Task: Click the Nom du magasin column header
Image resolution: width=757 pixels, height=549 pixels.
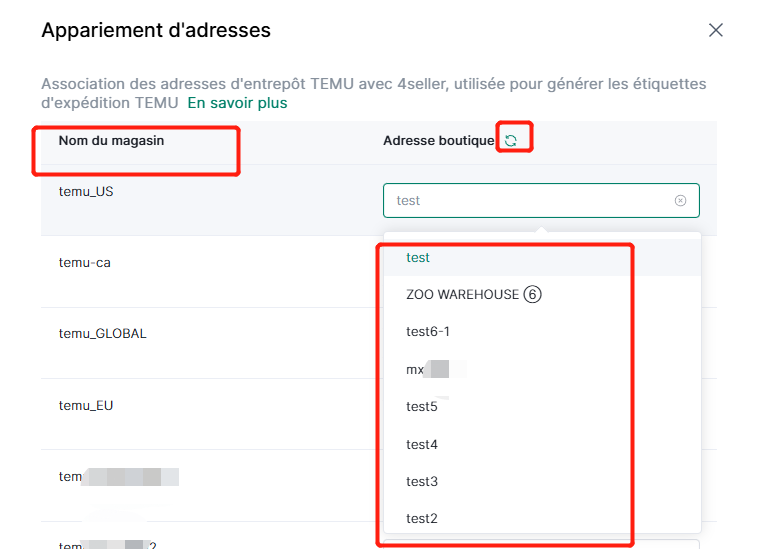Action: [111, 141]
